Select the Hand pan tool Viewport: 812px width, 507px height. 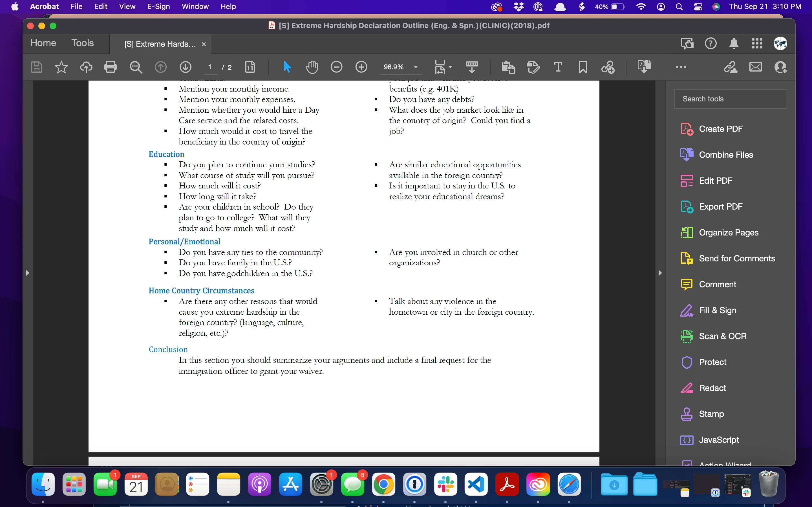[312, 67]
